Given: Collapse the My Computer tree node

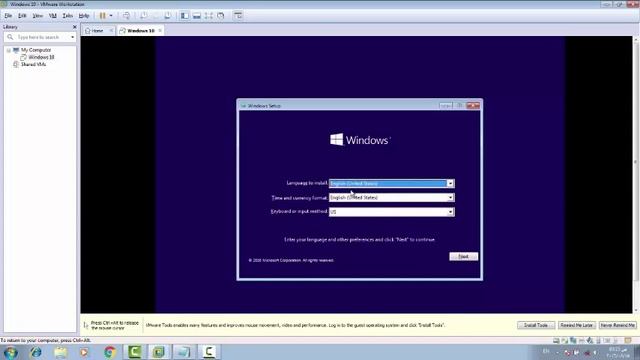Looking at the screenshot, I should point(8,50).
